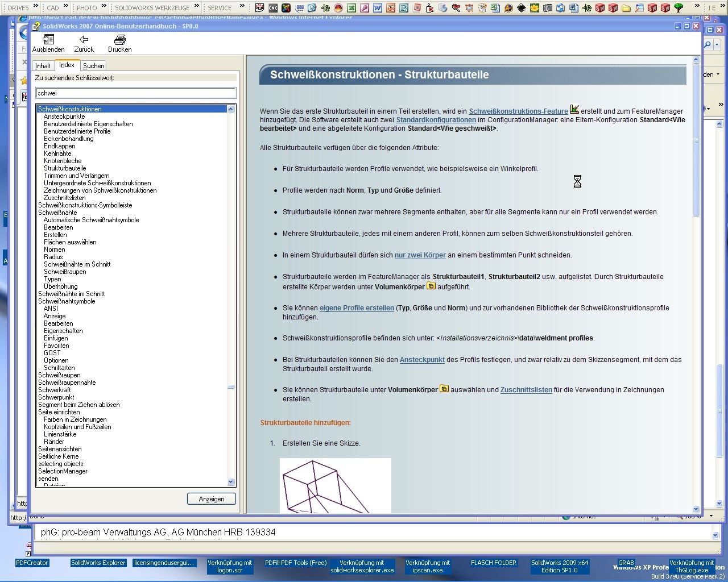Image resolution: width=728 pixels, height=582 pixels.
Task: Launch the CNC shortcut icon in top toolbar
Action: (273, 8)
